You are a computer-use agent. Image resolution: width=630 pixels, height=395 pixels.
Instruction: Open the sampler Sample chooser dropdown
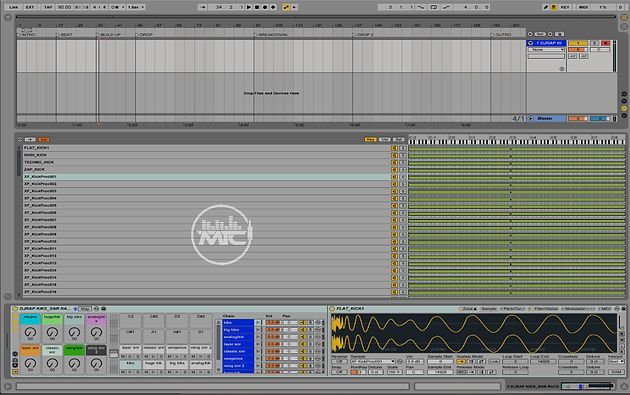(373, 361)
